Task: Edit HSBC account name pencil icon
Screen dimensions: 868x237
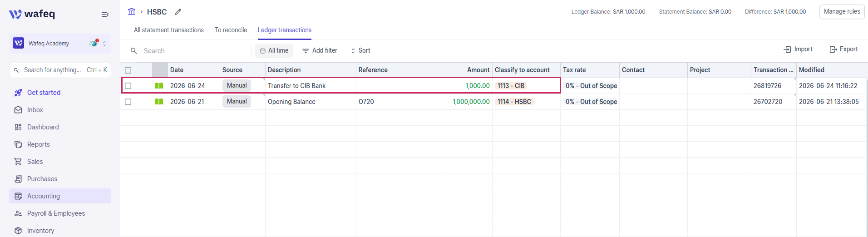Action: (x=178, y=12)
